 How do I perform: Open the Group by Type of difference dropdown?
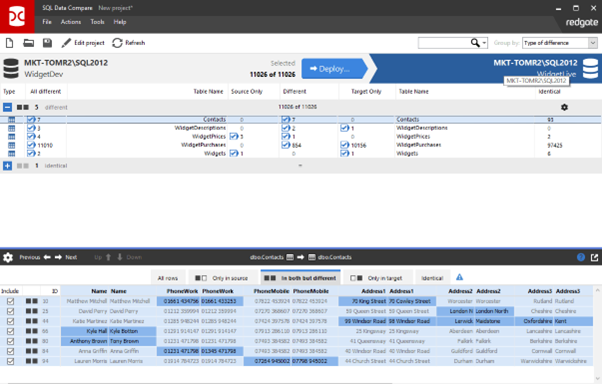tap(560, 43)
